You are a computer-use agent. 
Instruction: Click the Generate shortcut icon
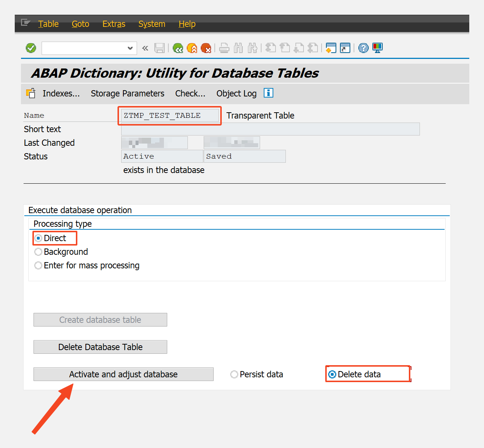(x=345, y=48)
